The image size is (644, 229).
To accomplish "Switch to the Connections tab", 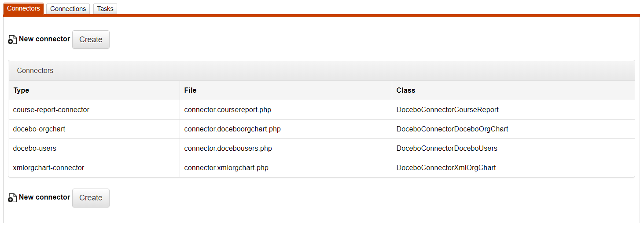I will pos(68,9).
